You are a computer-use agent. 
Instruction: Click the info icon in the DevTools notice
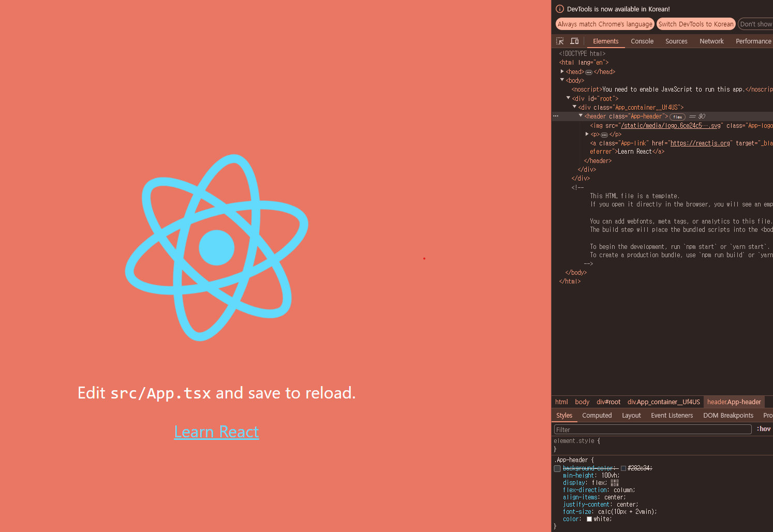[x=559, y=9]
